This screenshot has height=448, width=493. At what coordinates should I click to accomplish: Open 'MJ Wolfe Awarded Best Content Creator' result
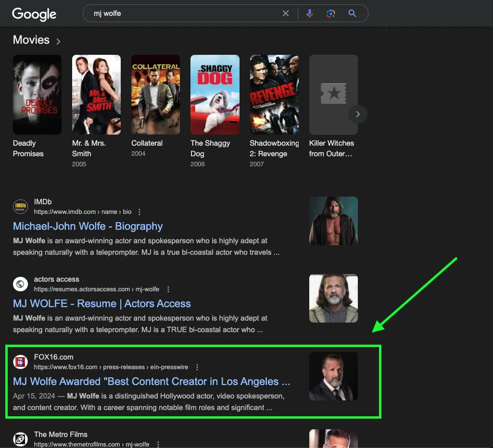152,381
